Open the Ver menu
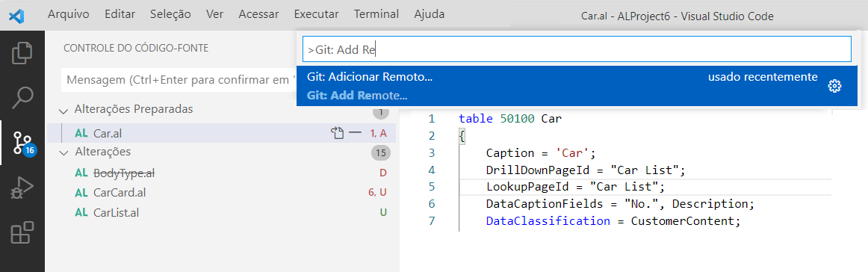This screenshot has height=272, width=868. coord(215,14)
